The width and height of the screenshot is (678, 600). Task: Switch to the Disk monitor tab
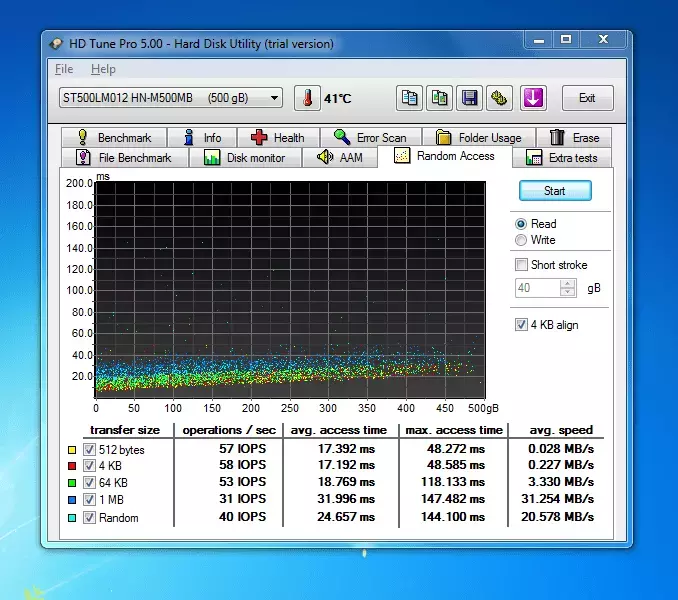pos(245,157)
